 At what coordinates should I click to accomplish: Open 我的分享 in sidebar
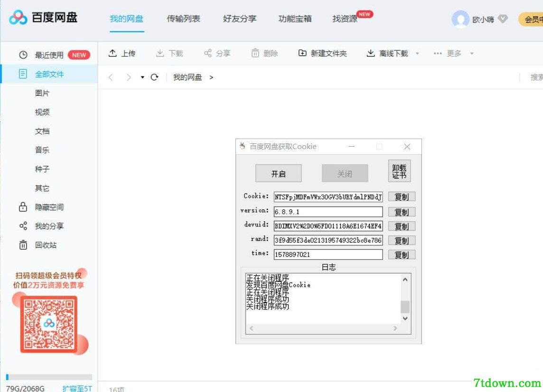[x=49, y=226]
